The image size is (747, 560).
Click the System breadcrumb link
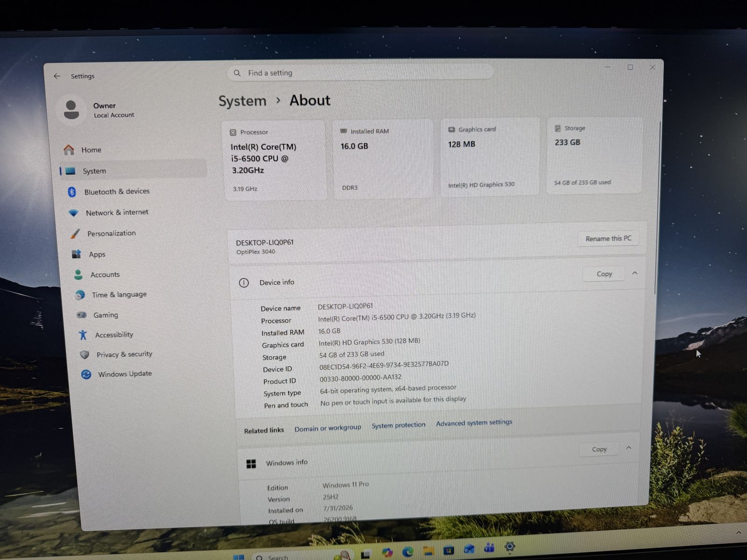coord(242,101)
